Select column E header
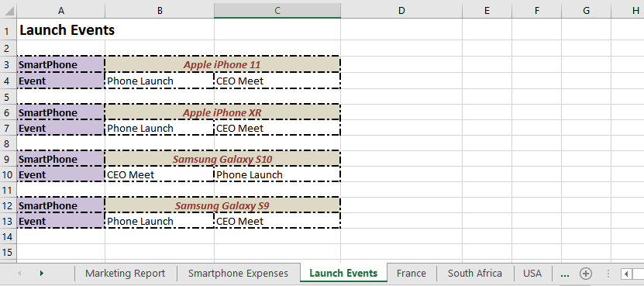 pos(487,11)
